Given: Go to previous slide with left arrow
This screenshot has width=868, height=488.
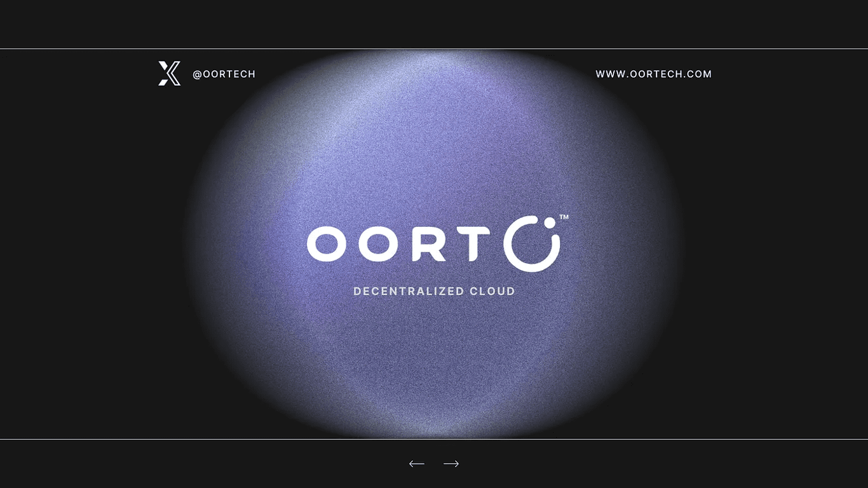Looking at the screenshot, I should (417, 464).
